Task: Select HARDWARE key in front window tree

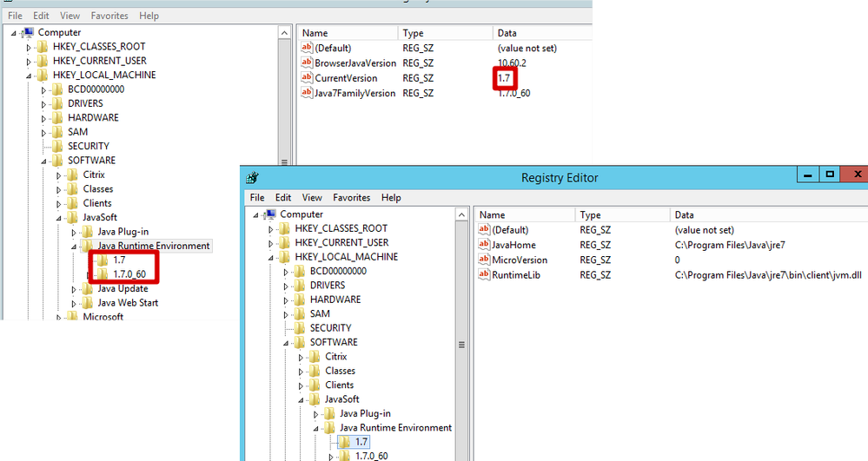Action: click(x=335, y=300)
